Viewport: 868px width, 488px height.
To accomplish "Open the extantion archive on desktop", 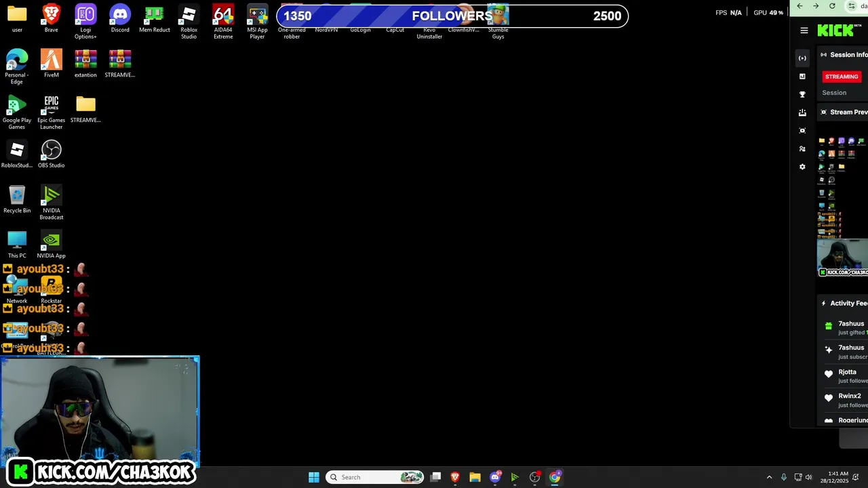I will 85,63.
